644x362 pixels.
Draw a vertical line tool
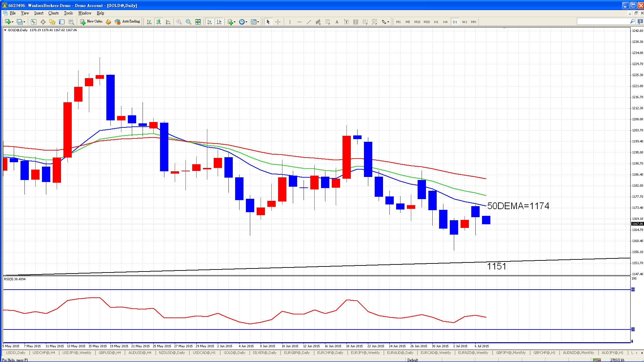click(290, 22)
